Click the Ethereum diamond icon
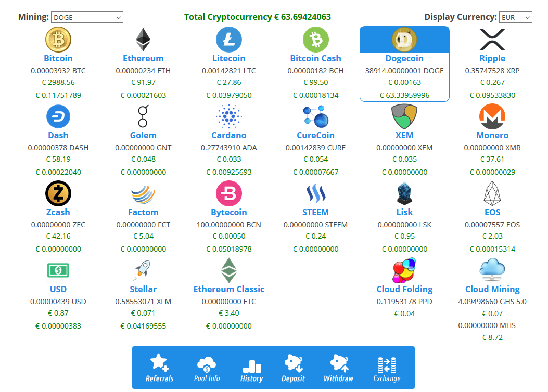 [143, 40]
